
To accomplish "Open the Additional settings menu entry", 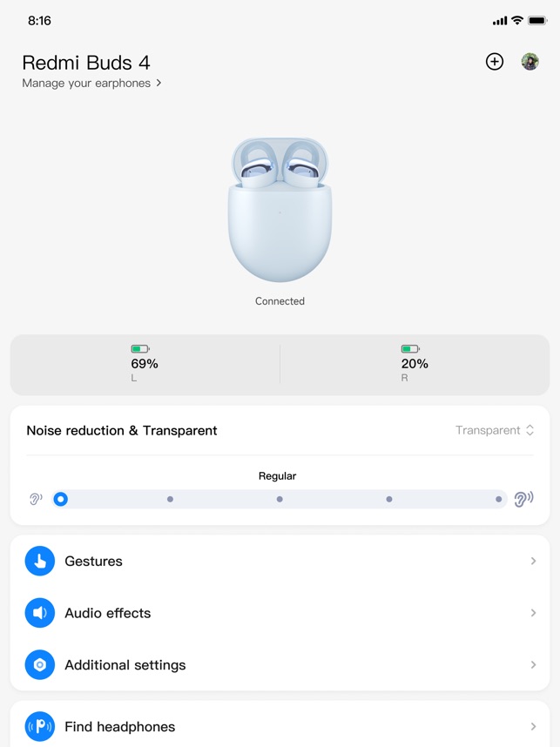I will 280,664.
